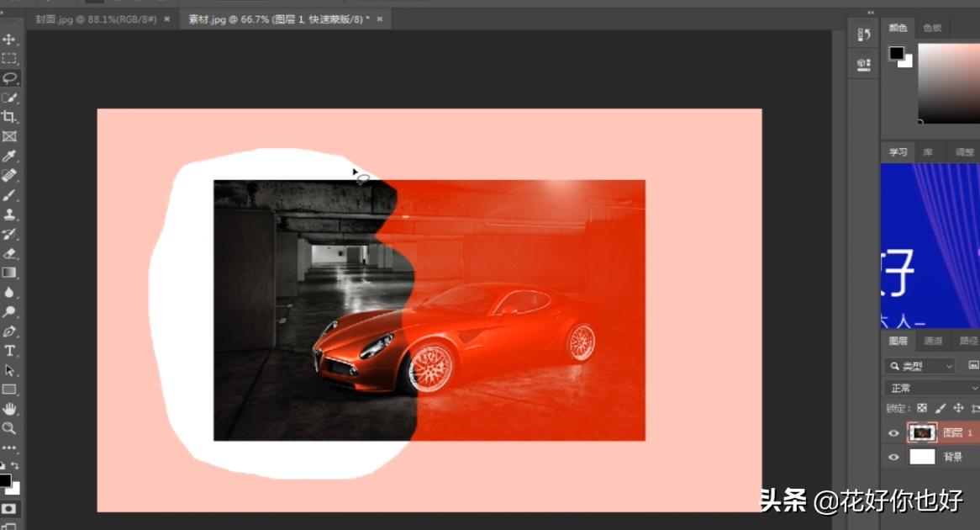Open the 颜色 panel tab
980x530 pixels.
click(898, 28)
